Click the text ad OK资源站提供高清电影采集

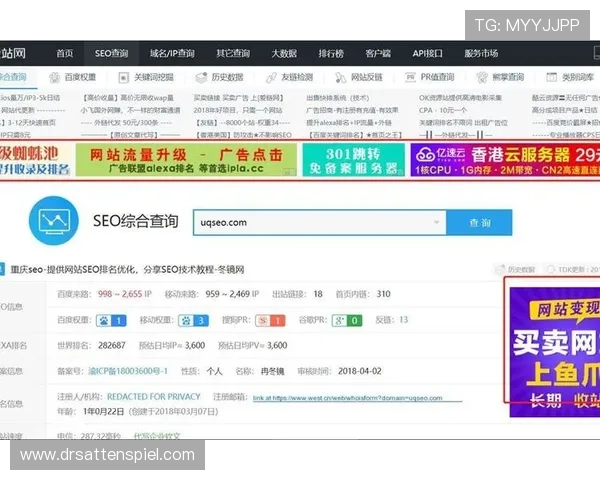point(460,98)
